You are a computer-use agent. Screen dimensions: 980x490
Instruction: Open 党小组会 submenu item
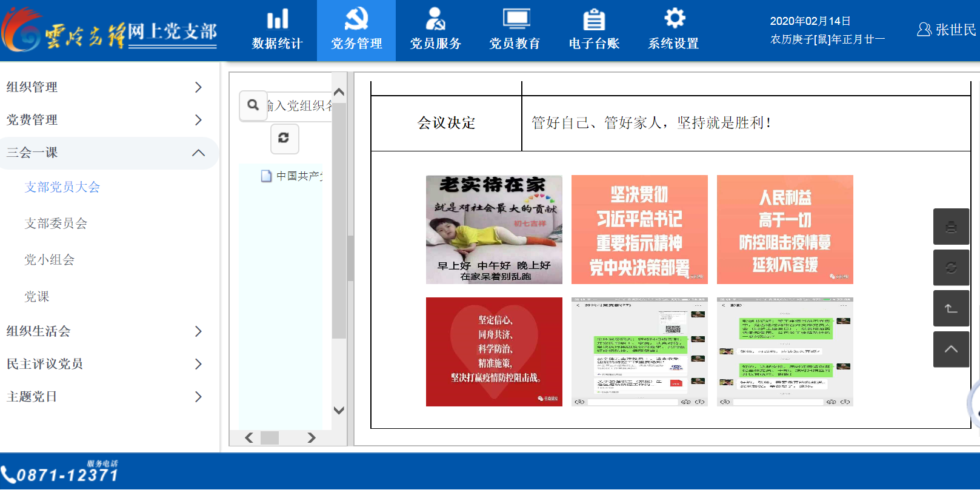(50, 260)
